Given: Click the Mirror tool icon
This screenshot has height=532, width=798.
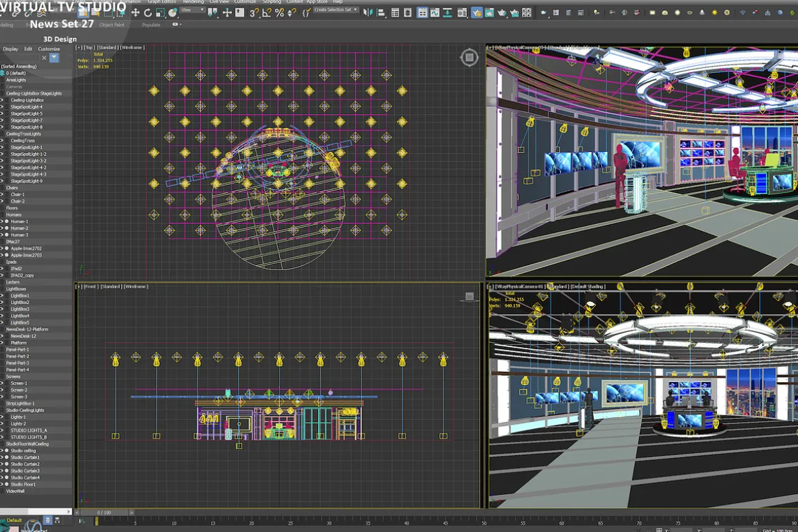Looking at the screenshot, I should 367,12.
